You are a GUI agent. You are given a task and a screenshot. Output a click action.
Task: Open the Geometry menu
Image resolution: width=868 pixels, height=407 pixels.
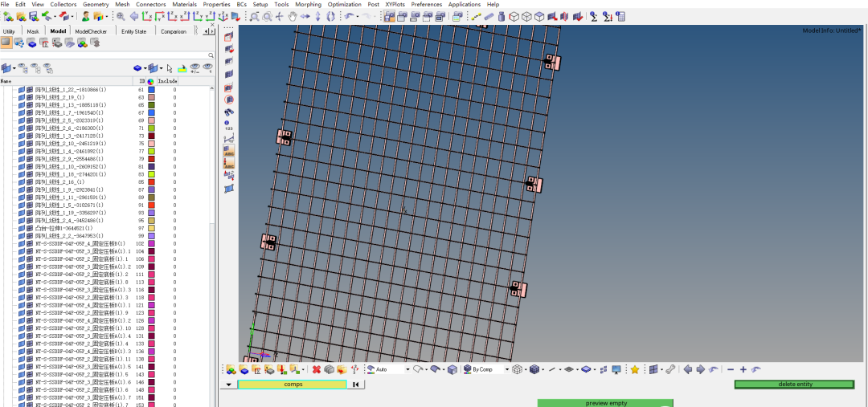[x=96, y=4]
